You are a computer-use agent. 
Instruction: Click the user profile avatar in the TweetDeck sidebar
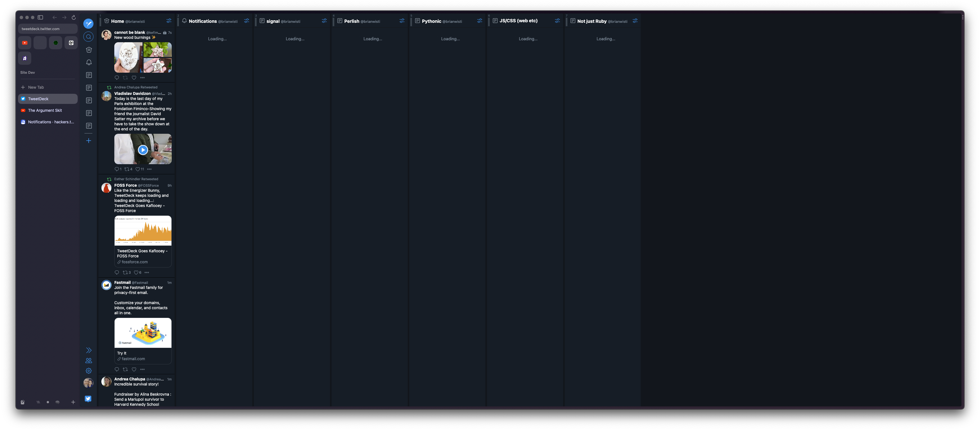pos(88,383)
